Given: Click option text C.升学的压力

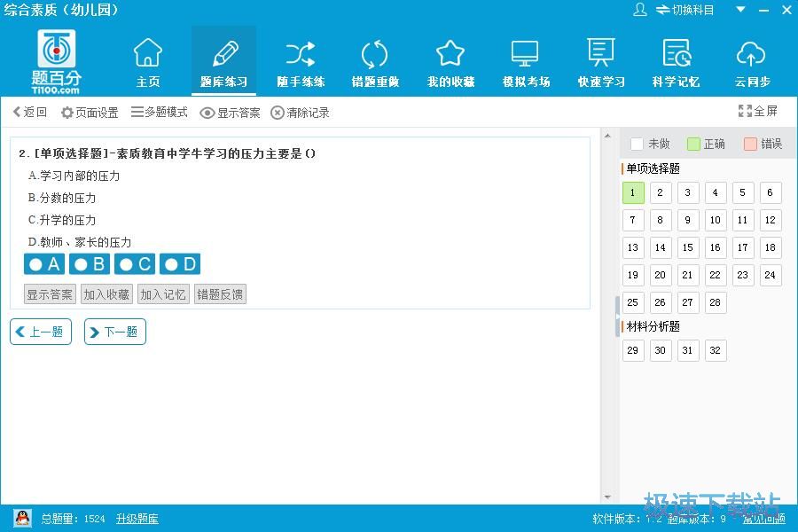Looking at the screenshot, I should [62, 220].
